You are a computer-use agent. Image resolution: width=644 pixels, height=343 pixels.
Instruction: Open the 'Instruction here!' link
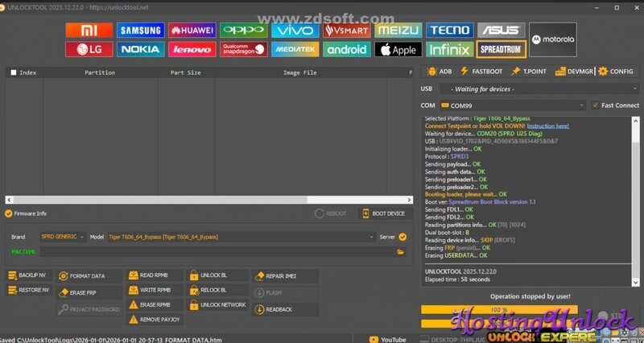point(548,126)
